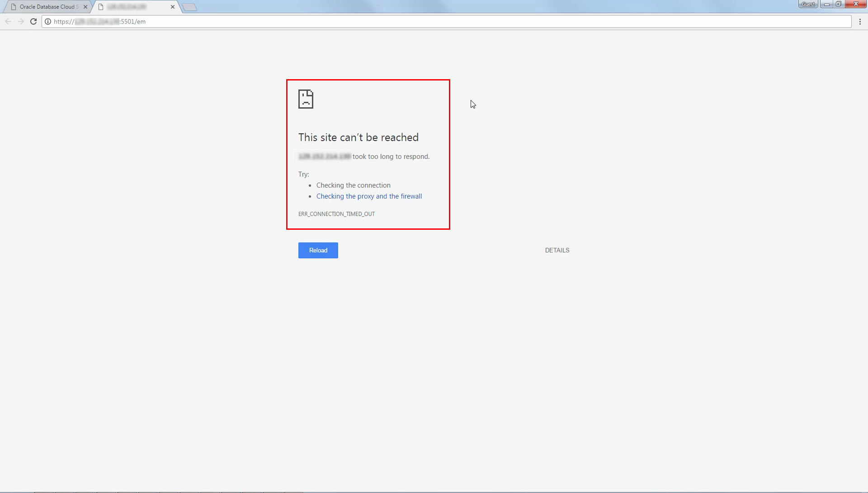868x493 pixels.
Task: Click the sad page error icon
Action: 306,99
